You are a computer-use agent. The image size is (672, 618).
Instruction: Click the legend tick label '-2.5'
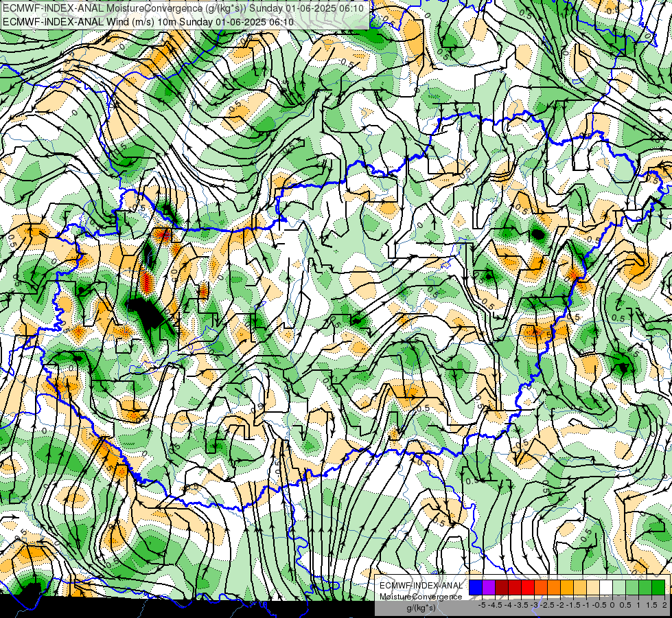pos(547,605)
